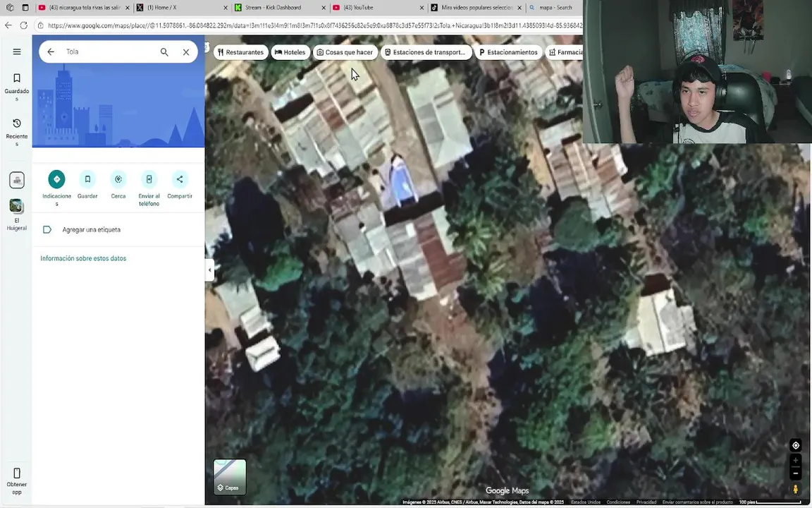Open print map icon in sidebar

(17, 180)
